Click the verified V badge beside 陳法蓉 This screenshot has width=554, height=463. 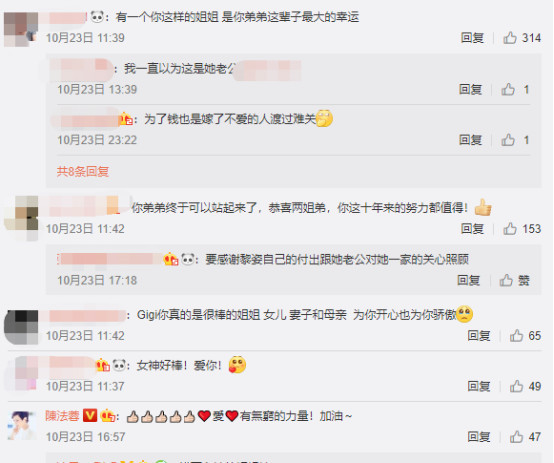point(90,416)
